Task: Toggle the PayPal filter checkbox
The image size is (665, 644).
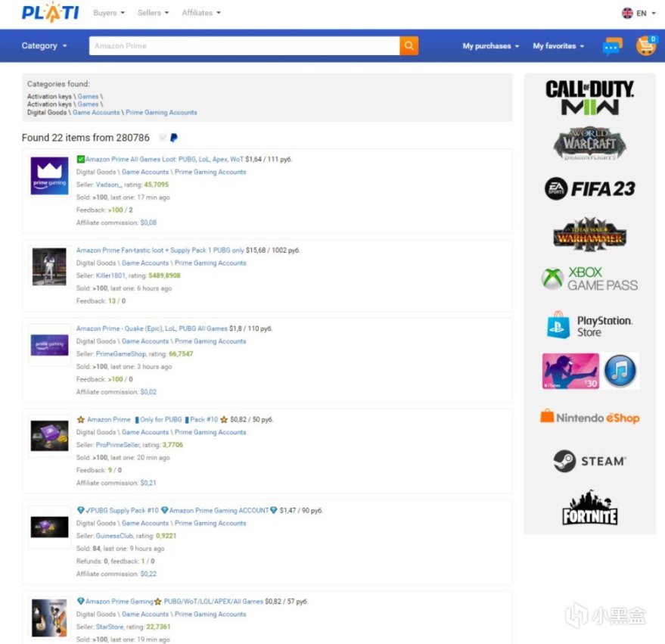Action: point(163,138)
